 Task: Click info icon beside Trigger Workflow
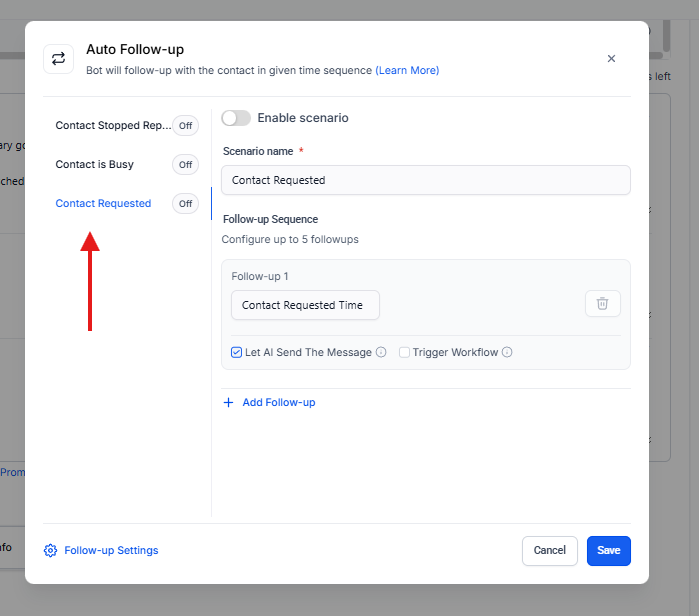coord(507,353)
